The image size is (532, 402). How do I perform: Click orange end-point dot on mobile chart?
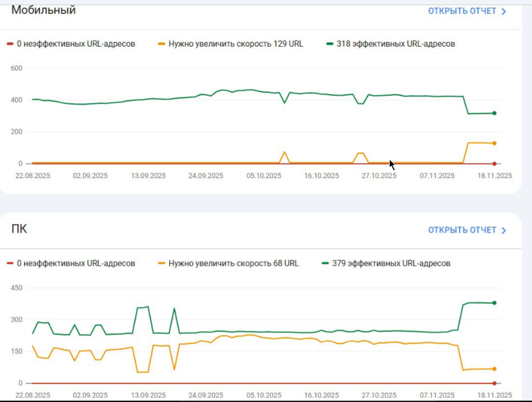[495, 143]
